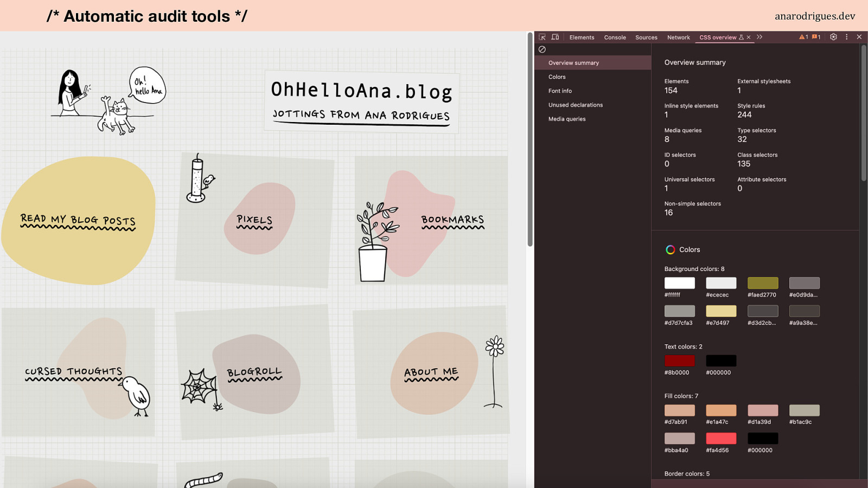
Task: Click the #faed2770 background swatch
Action: tap(763, 283)
